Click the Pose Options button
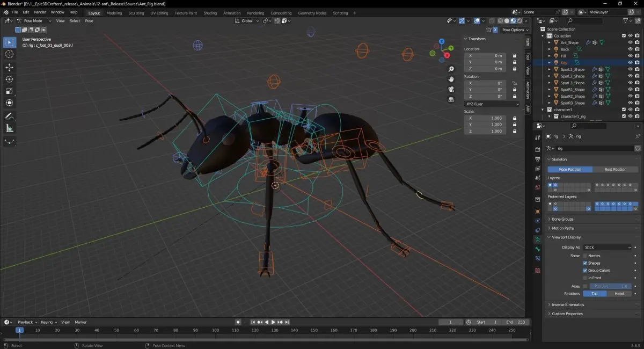This screenshot has width=644, height=349. pyautogui.click(x=513, y=30)
